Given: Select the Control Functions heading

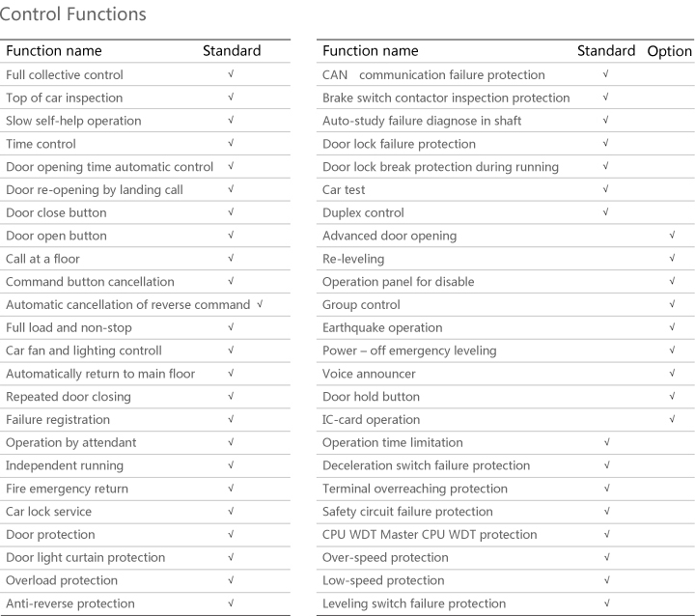Looking at the screenshot, I should coord(72,14).
